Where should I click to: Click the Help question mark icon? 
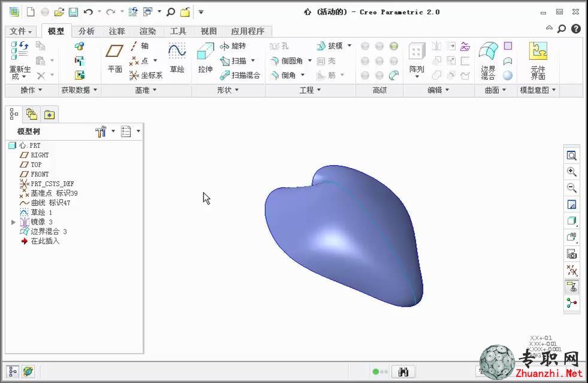(576, 29)
